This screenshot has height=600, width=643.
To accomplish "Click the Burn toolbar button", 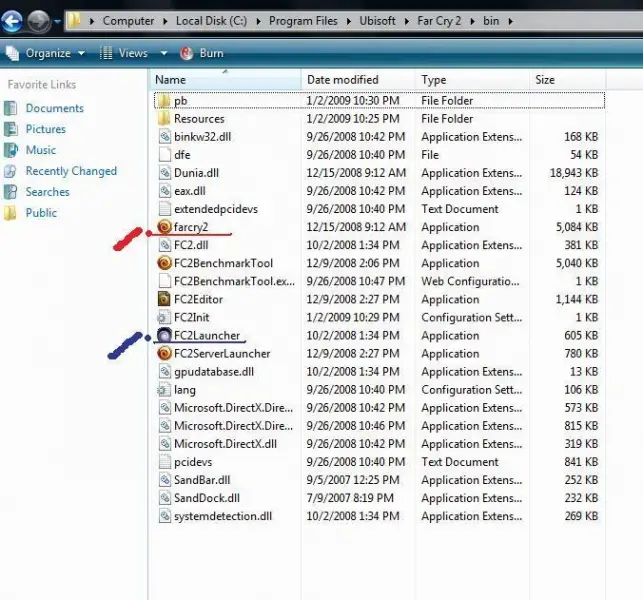I will pyautogui.click(x=202, y=53).
